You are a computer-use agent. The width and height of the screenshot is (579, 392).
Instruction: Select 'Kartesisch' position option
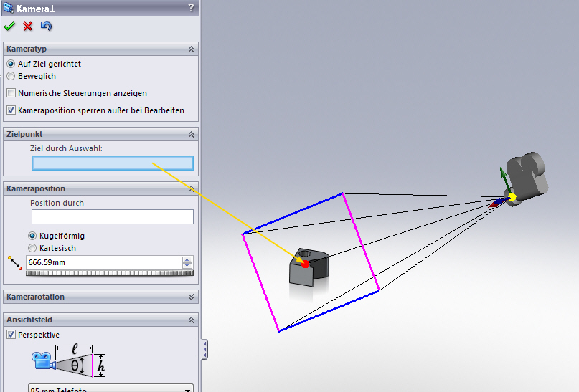[32, 248]
